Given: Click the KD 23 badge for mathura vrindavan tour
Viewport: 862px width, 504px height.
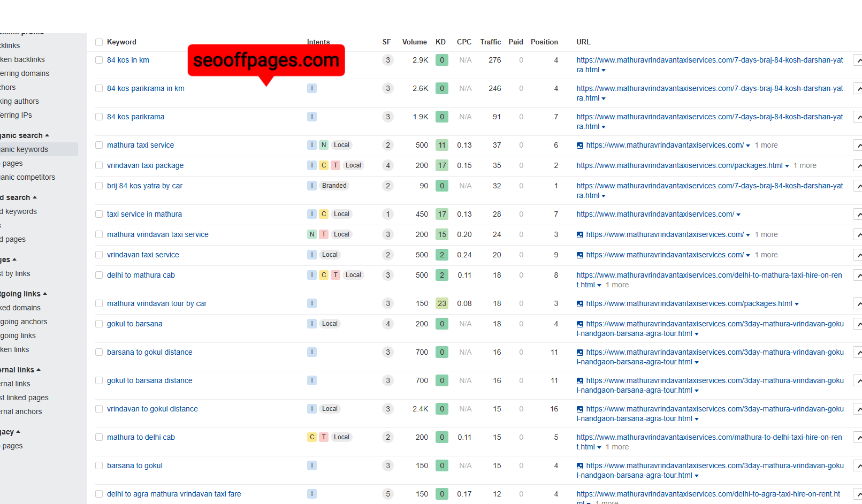Looking at the screenshot, I should point(442,303).
